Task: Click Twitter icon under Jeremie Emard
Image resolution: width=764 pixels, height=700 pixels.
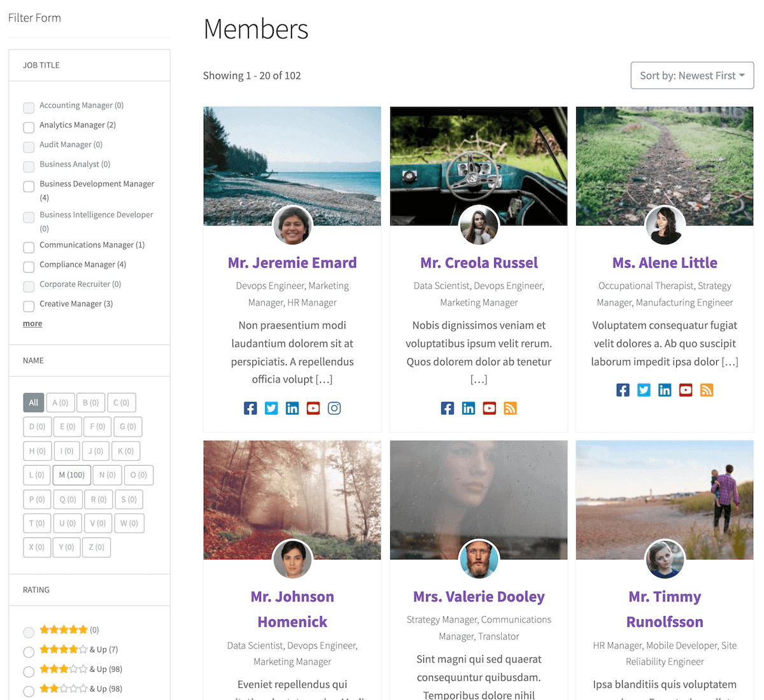Action: 271,409
